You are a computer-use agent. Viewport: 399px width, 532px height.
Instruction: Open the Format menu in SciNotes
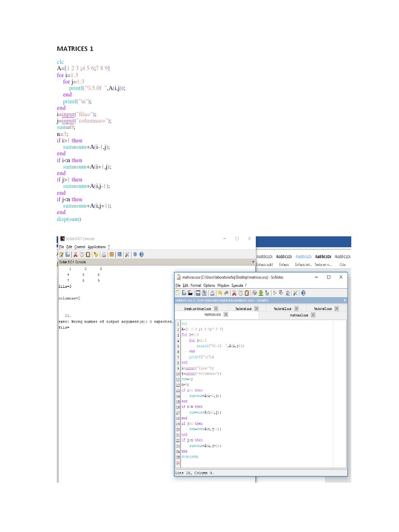pos(196,285)
